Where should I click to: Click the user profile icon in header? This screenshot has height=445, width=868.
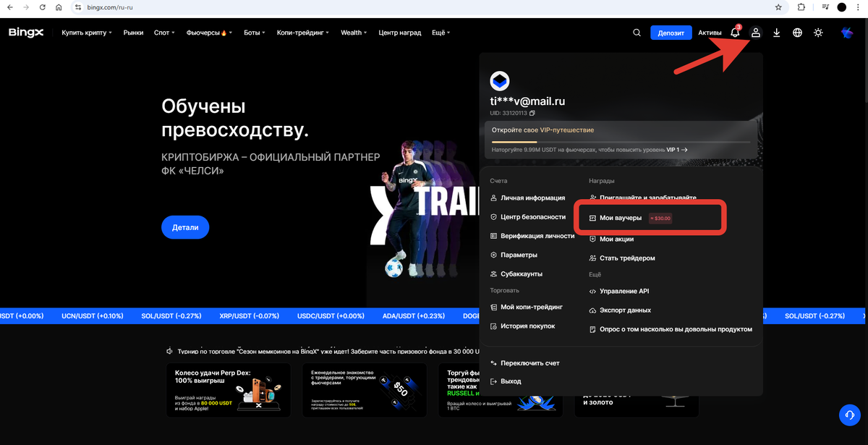[756, 33]
